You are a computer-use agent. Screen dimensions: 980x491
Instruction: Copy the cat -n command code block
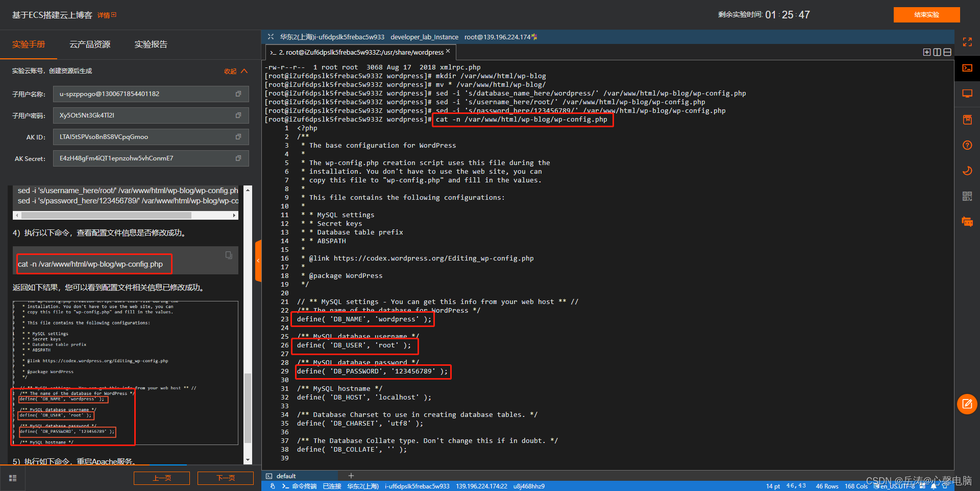[229, 255]
